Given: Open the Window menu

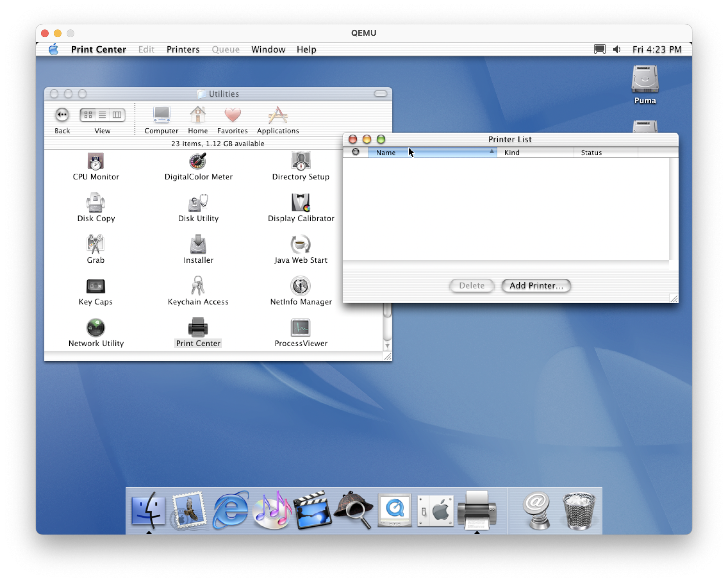Looking at the screenshot, I should [268, 49].
